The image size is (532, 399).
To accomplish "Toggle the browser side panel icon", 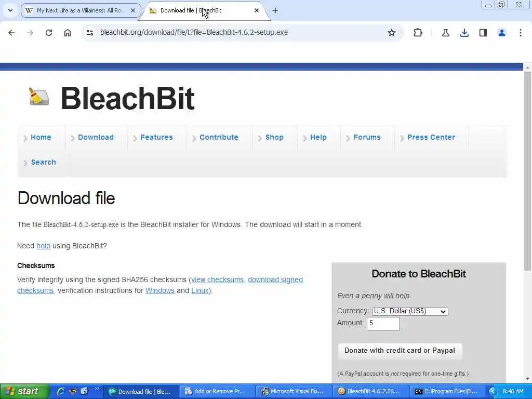I will coord(483,33).
